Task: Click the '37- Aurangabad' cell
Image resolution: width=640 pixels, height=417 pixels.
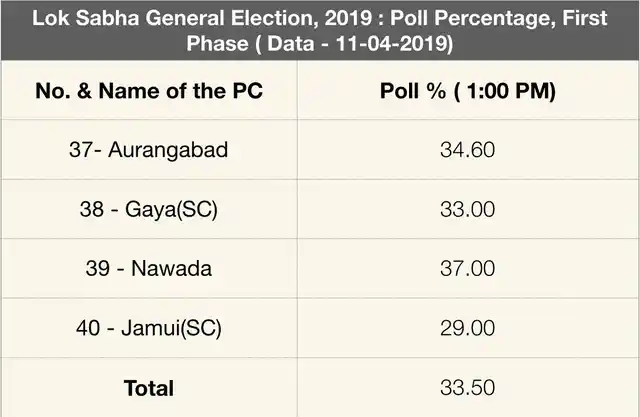Action: pyautogui.click(x=149, y=150)
